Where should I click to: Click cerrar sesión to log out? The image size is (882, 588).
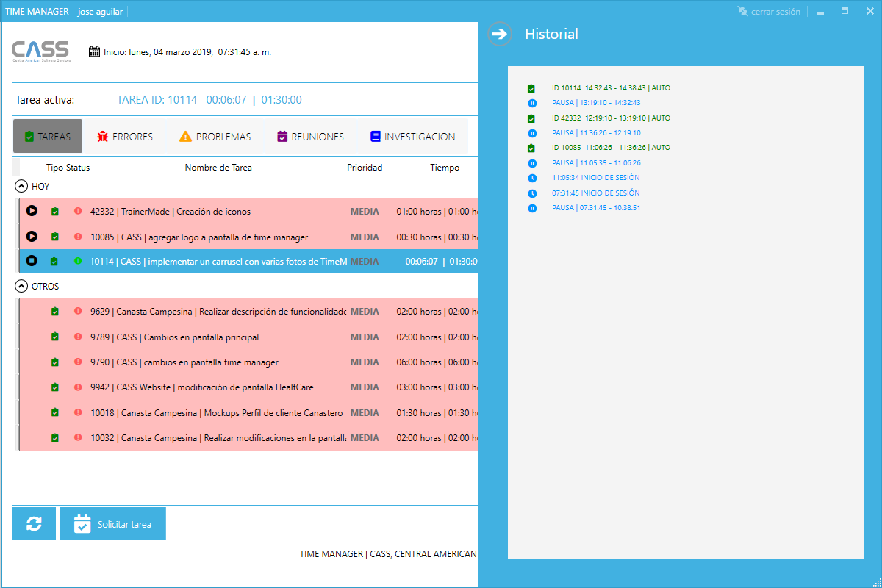click(769, 12)
